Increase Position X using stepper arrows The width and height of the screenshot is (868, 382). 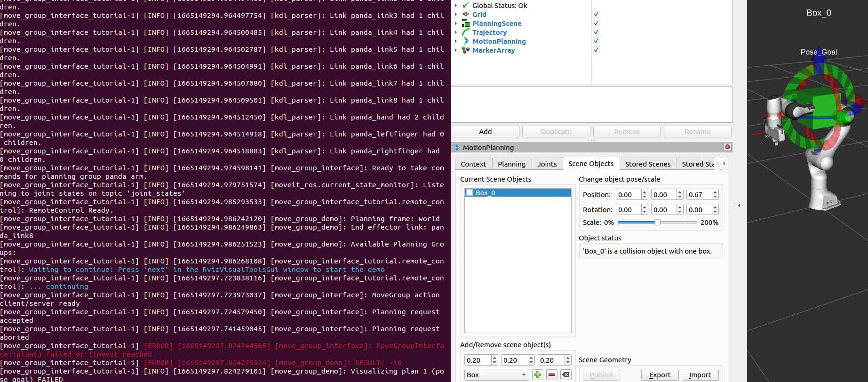pyautogui.click(x=645, y=192)
